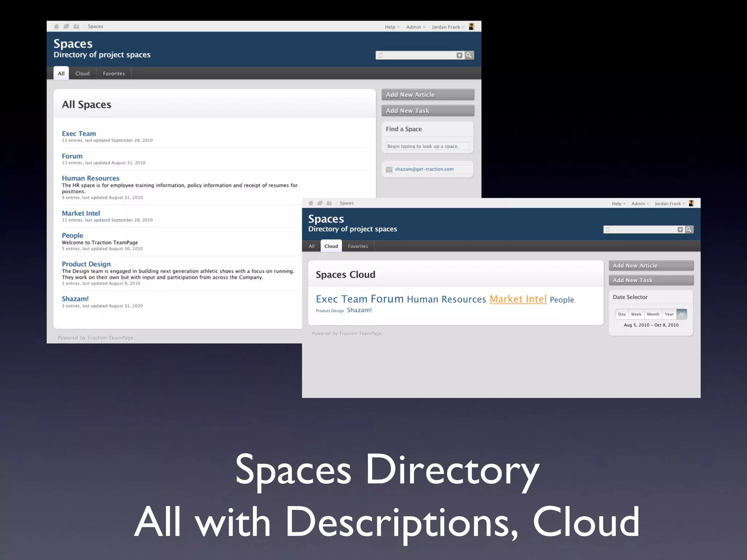Open Favorites tab in front window
Screen dimensions: 747x560
(358, 246)
